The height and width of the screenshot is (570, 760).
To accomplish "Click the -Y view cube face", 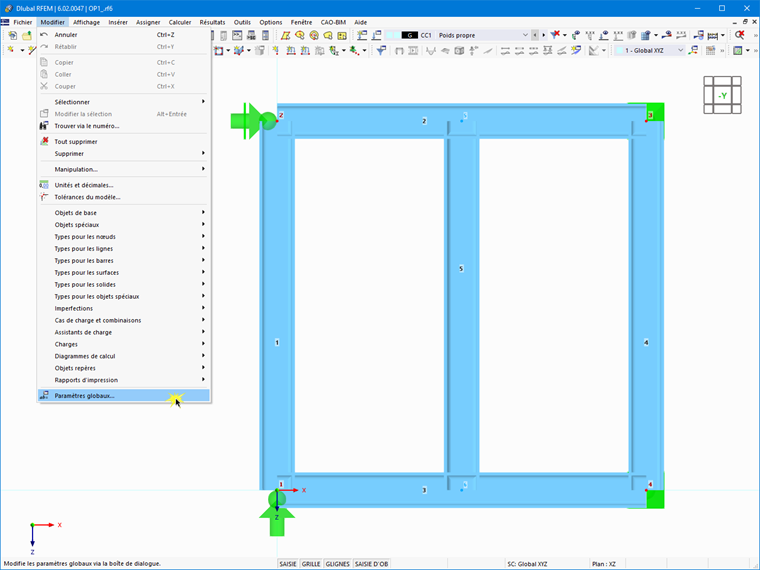I will click(723, 95).
